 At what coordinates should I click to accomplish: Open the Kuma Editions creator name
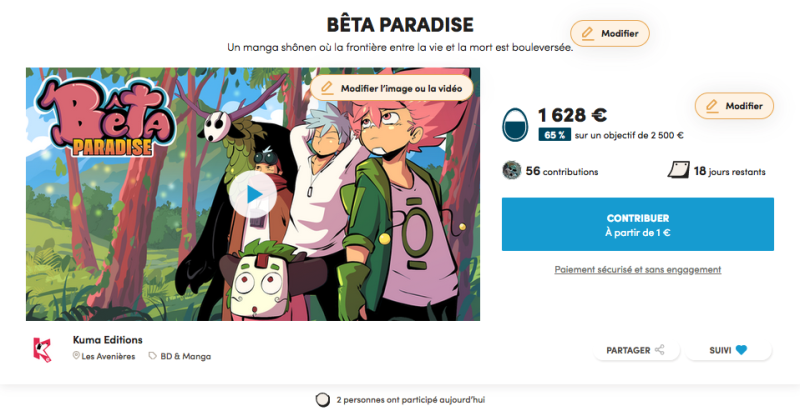(x=108, y=340)
